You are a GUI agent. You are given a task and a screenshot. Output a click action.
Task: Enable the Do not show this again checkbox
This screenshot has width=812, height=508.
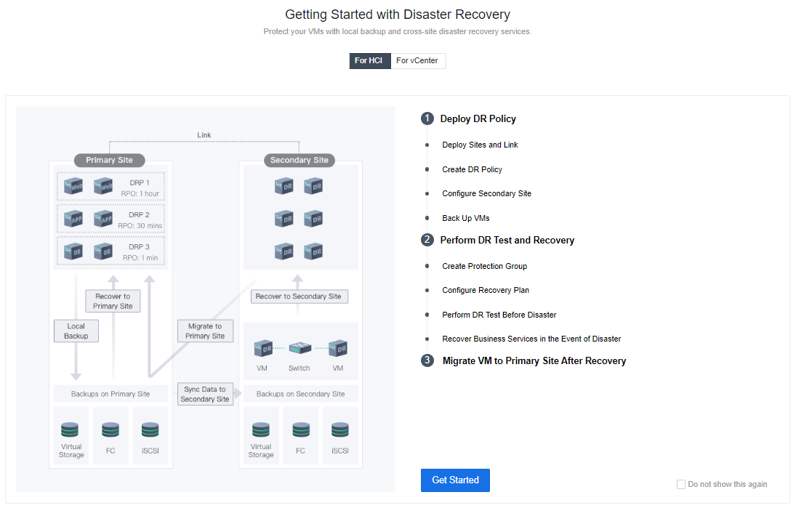click(x=681, y=484)
